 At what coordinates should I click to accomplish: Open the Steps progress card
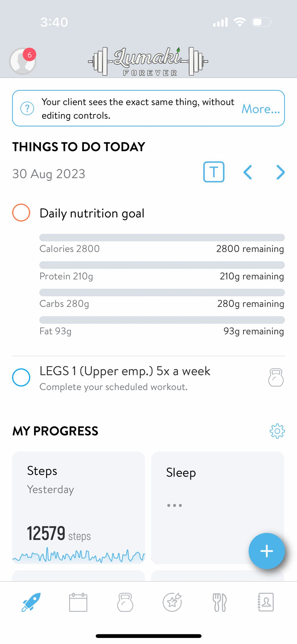click(x=79, y=508)
